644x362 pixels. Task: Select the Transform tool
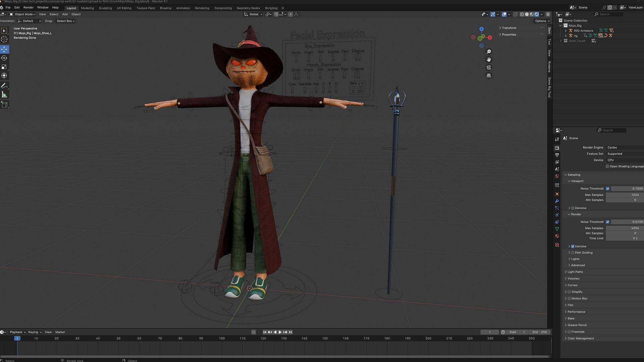(x=4, y=75)
